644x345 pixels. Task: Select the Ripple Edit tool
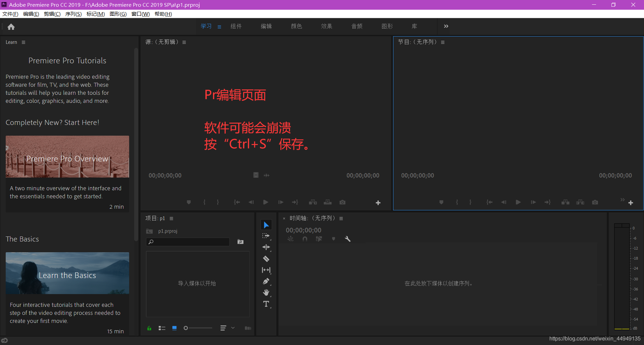point(266,247)
